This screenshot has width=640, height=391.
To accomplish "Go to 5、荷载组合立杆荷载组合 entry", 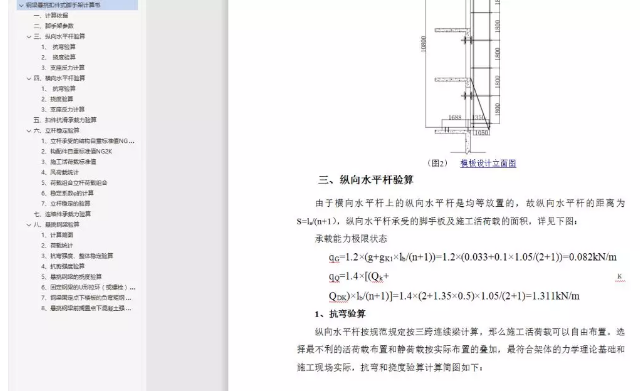I will point(74,182).
